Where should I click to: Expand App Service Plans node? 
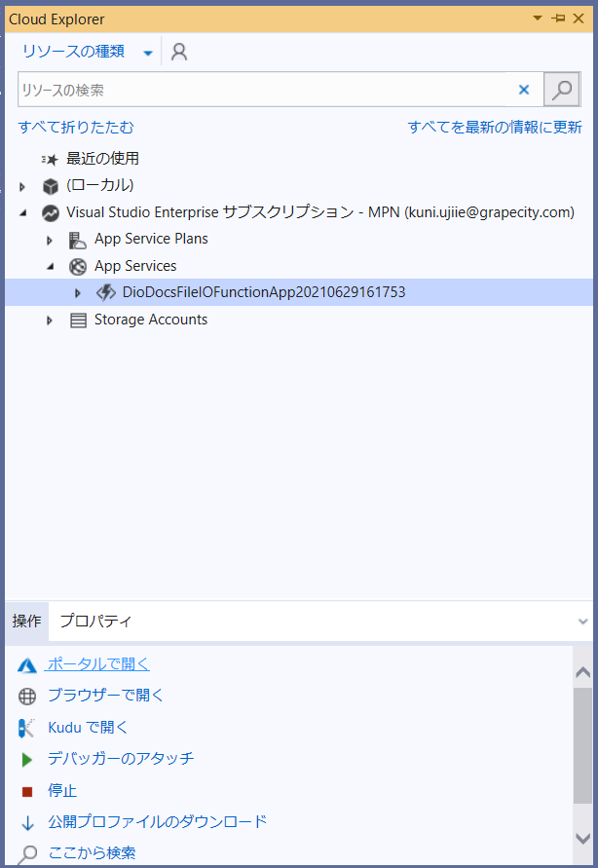(50, 241)
